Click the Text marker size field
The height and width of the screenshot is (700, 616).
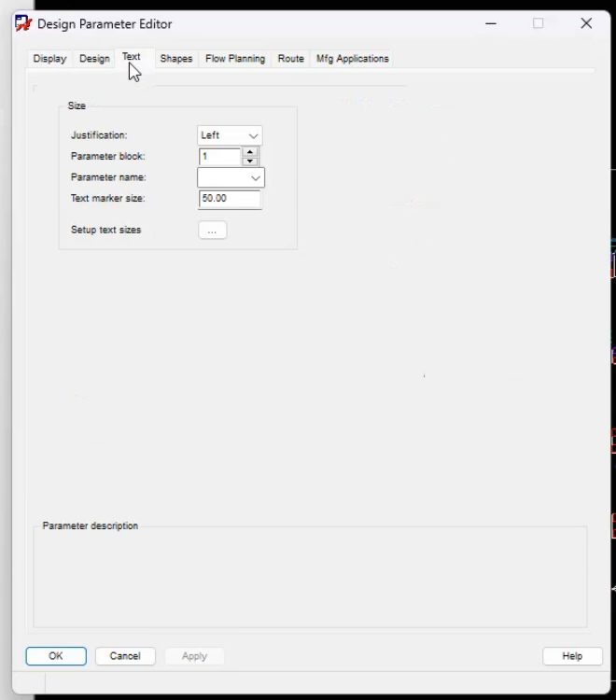(230, 199)
